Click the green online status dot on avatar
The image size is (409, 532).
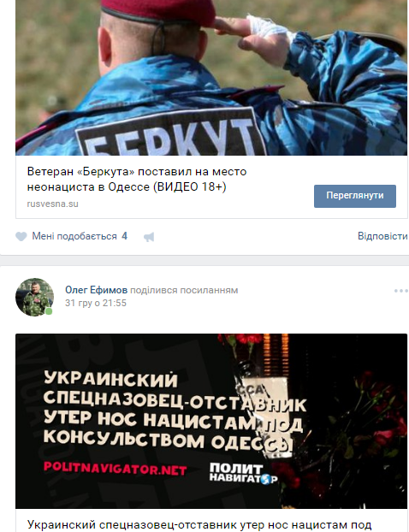point(49,311)
